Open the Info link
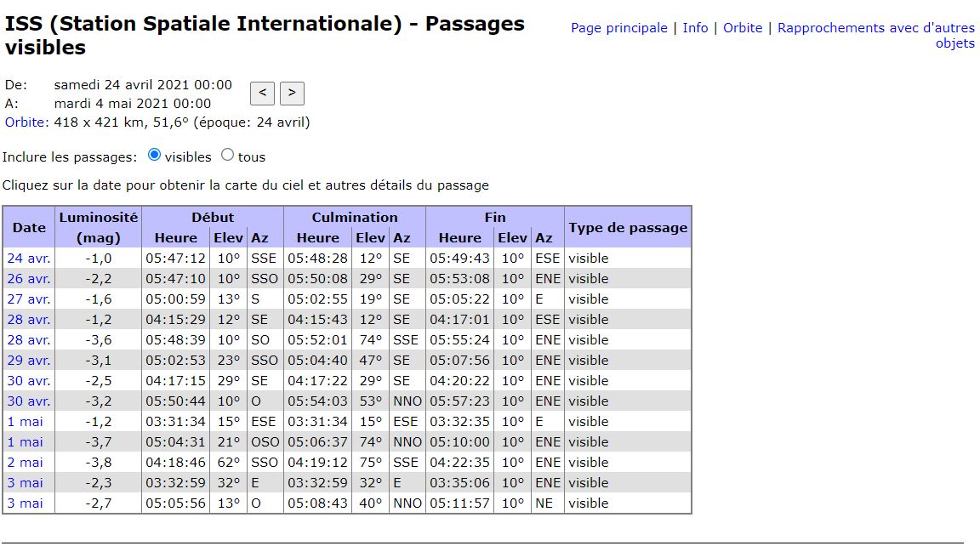The width and height of the screenshot is (980, 546). pos(695,28)
